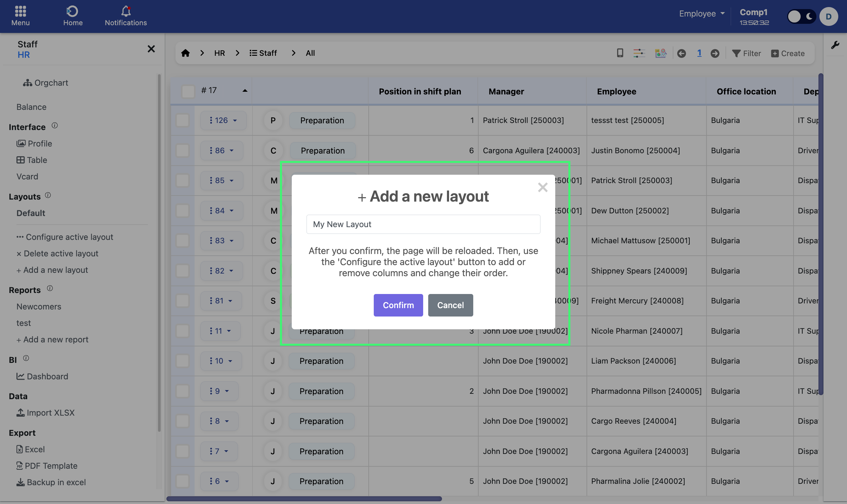The width and height of the screenshot is (847, 504).
Task: Click the Staff breadcrumb link
Action: (263, 53)
